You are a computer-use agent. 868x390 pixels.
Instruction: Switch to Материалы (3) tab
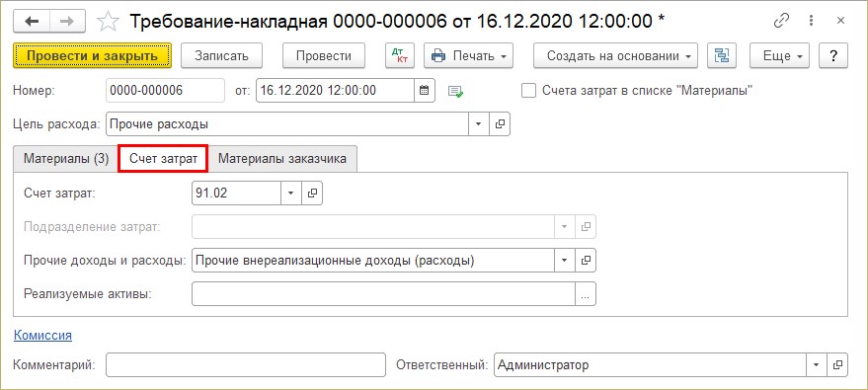(x=66, y=159)
